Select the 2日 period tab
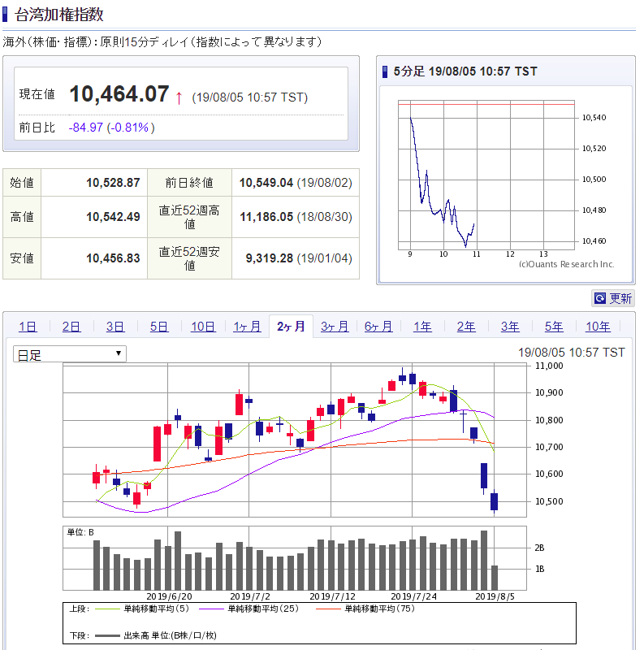Image resolution: width=644 pixels, height=650 pixels. coord(71,327)
